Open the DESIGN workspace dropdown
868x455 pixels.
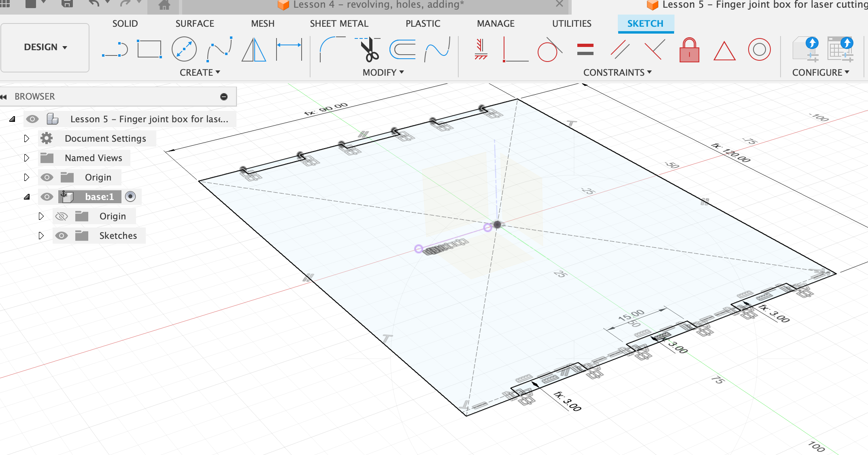pos(45,47)
